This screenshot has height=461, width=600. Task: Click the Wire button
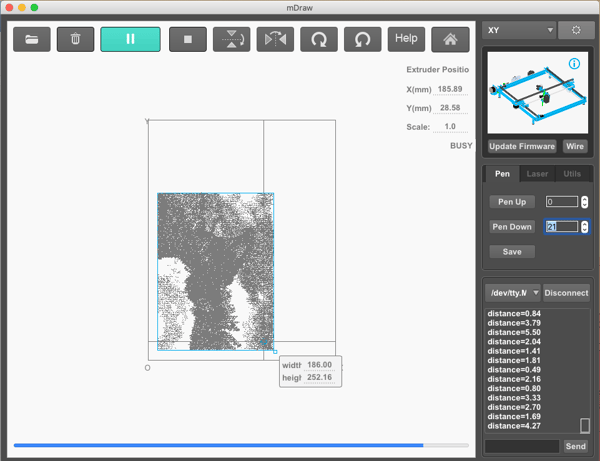[575, 146]
